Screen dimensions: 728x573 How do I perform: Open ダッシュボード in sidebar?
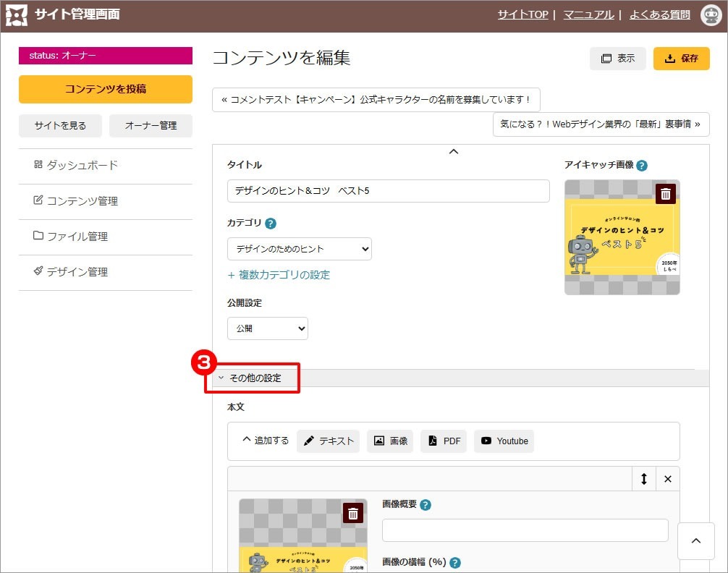tap(82, 166)
